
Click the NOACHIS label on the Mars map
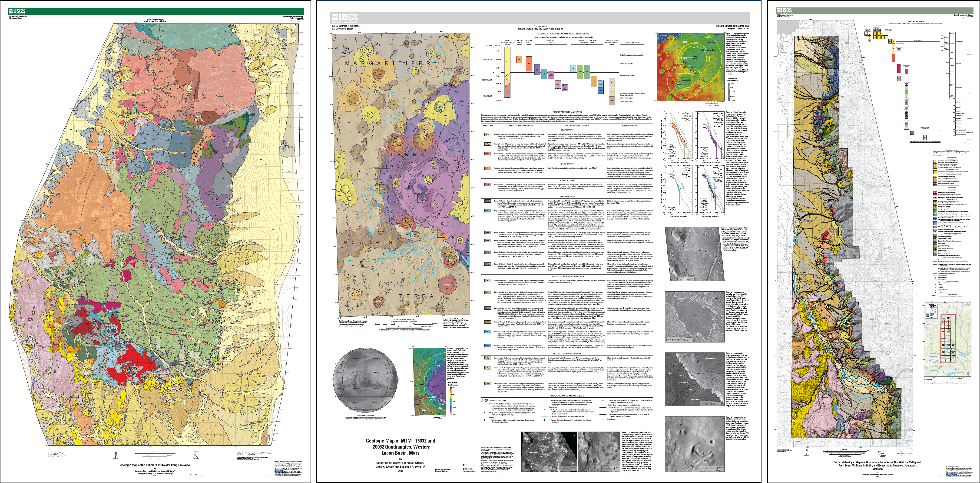368,242
